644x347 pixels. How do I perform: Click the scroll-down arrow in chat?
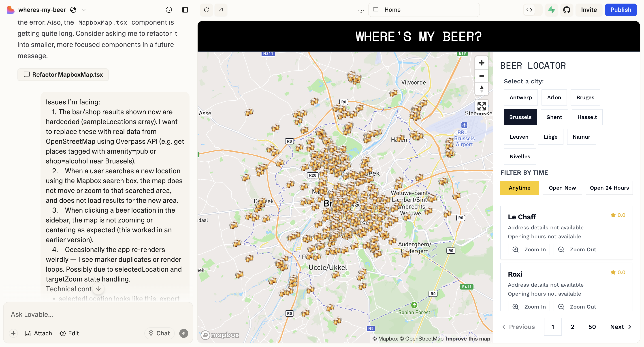[x=98, y=289]
